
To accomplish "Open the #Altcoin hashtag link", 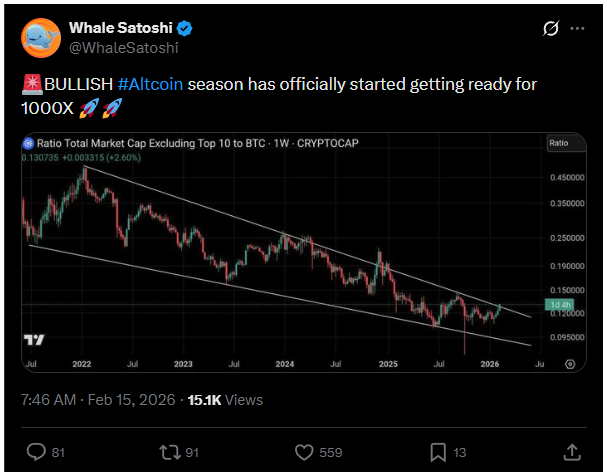I will click(149, 85).
